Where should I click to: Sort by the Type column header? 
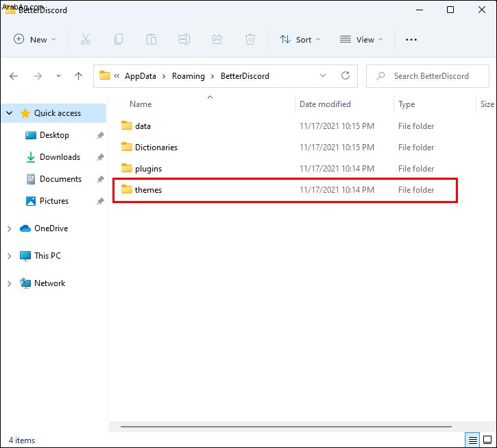[407, 104]
